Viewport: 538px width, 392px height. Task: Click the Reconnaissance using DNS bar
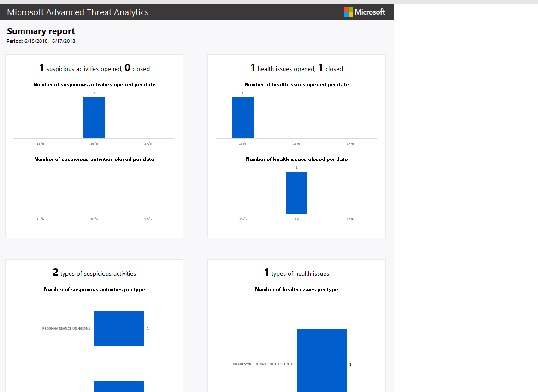click(x=119, y=328)
